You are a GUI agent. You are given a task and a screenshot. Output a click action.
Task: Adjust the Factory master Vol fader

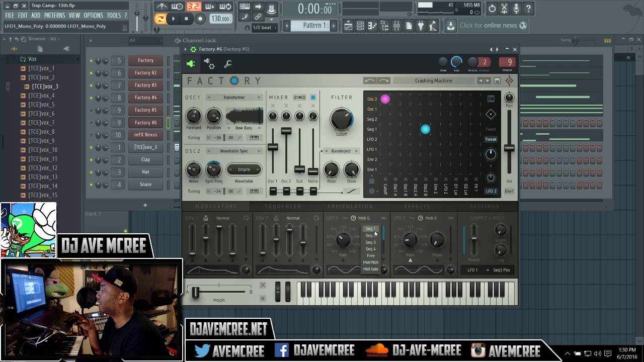click(x=509, y=148)
